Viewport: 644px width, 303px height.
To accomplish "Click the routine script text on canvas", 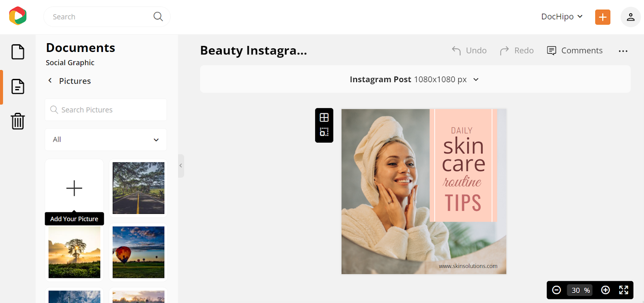I will tap(462, 181).
